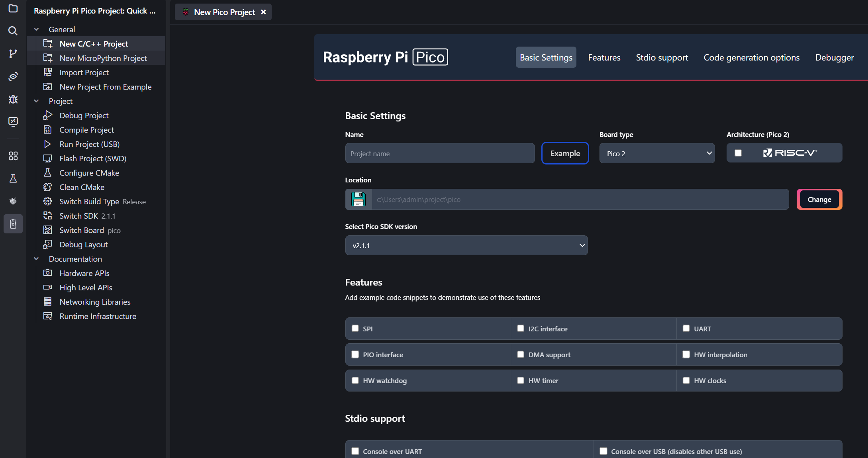Click the New MicroPython Project icon
Screen dimensions: 868x458
(x=48, y=58)
